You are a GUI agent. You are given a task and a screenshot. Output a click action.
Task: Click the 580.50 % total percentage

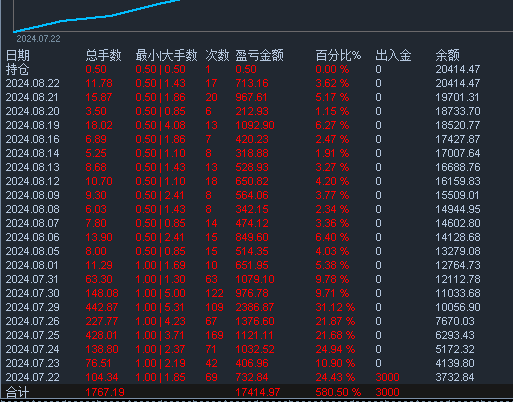(338, 392)
